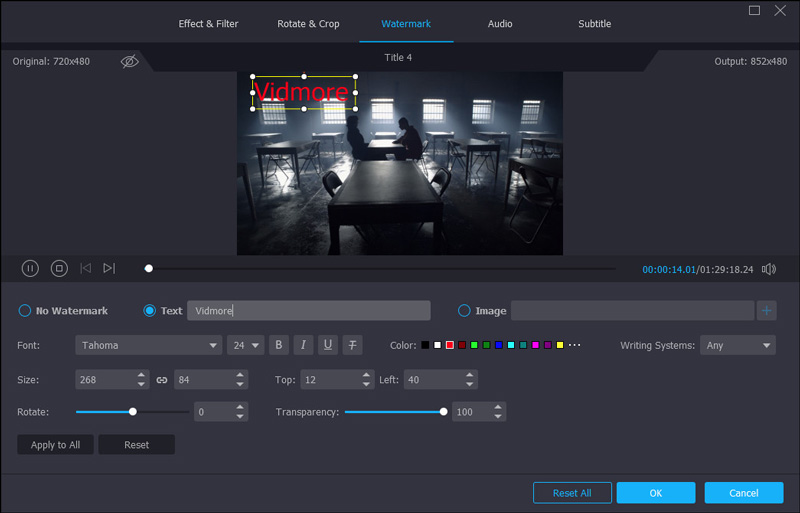Expand the font size 24 dropdown
Image resolution: width=800 pixels, height=513 pixels.
point(245,345)
